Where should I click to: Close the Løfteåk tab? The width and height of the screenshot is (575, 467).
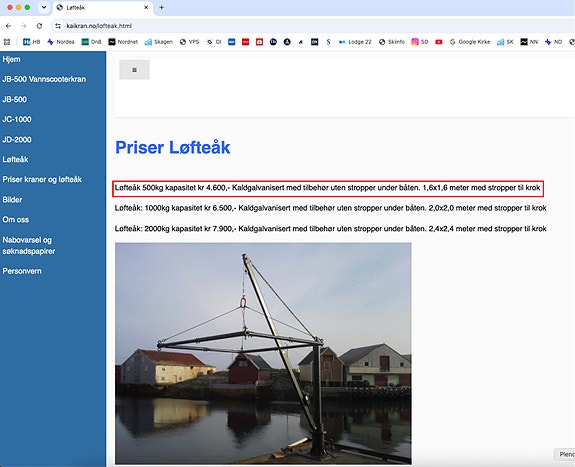pyautogui.click(x=146, y=7)
